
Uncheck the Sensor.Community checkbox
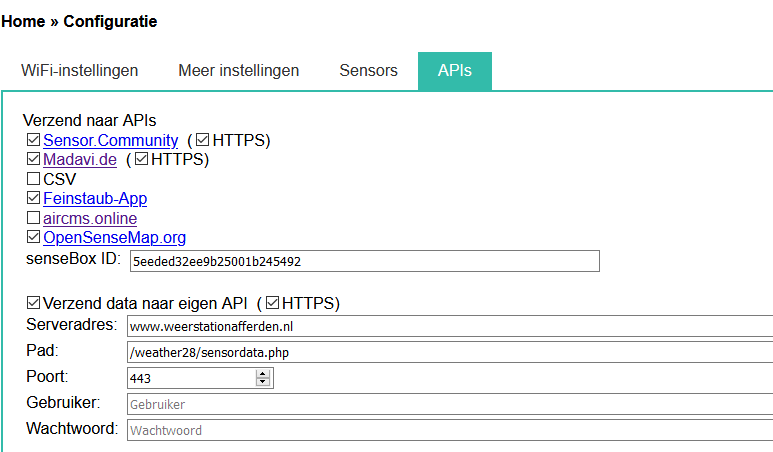pyautogui.click(x=34, y=141)
